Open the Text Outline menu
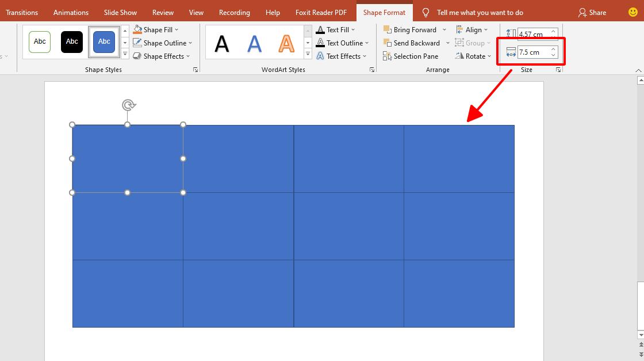Image resolution: width=644 pixels, height=361 pixels. 342,43
